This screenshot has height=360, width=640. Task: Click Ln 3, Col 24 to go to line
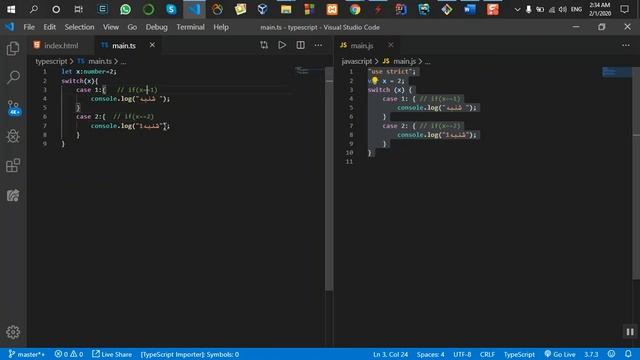point(390,354)
